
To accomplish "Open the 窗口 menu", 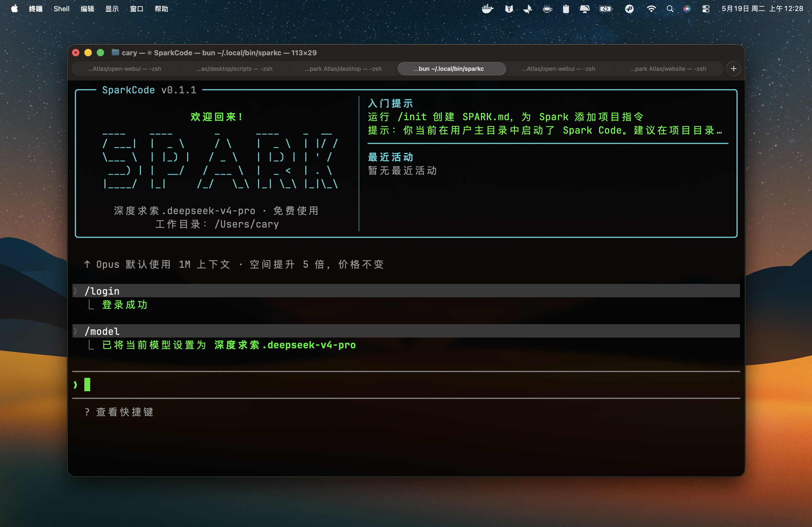I will (x=137, y=9).
